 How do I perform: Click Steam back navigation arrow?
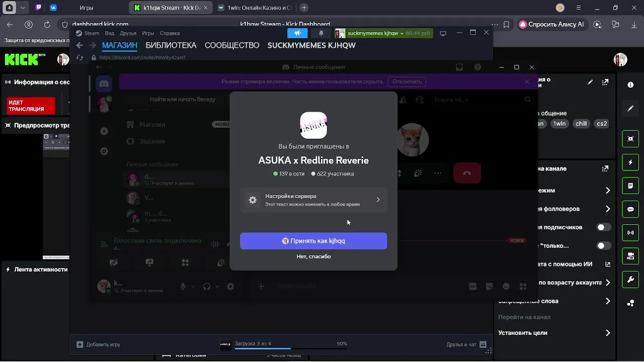79,45
